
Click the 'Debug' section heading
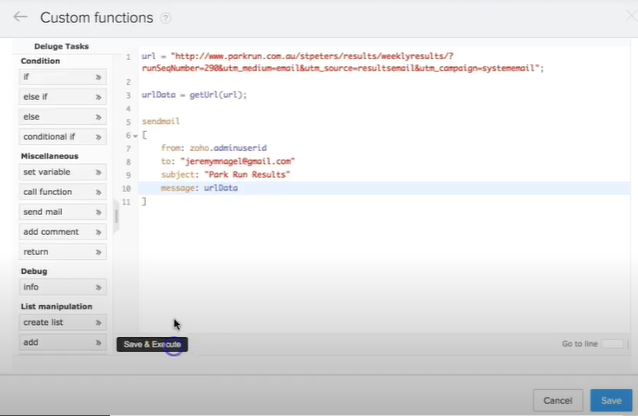click(34, 271)
